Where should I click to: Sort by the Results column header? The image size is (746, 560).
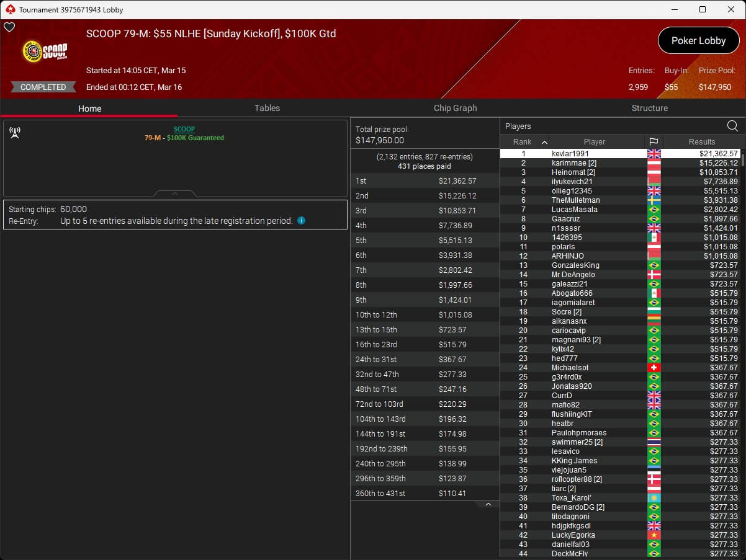tap(701, 142)
